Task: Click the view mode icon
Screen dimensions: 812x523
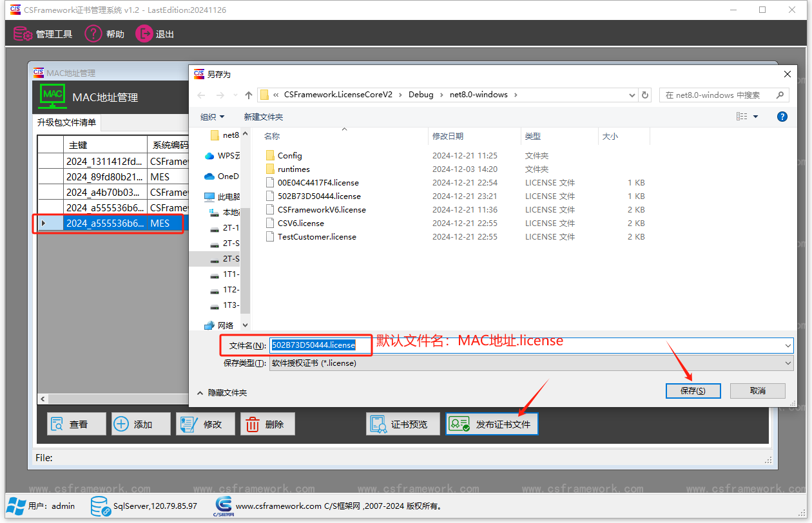Action: [742, 117]
